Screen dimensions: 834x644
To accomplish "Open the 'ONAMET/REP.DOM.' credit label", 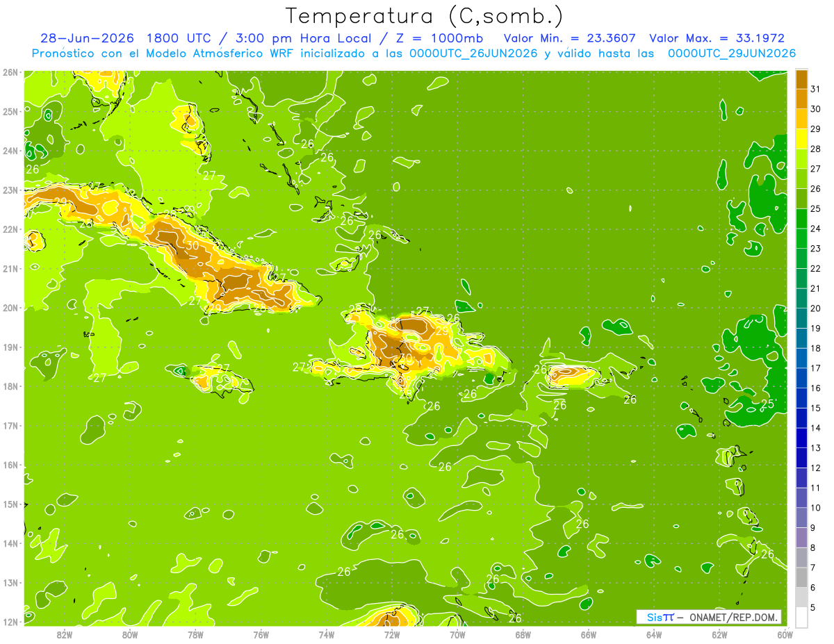I will tap(733, 617).
